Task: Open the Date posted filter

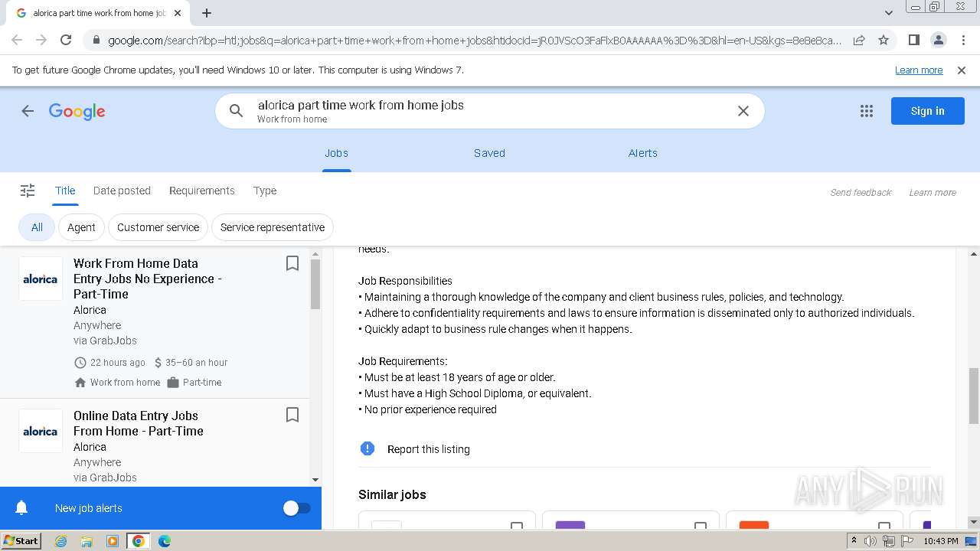Action: pos(122,191)
